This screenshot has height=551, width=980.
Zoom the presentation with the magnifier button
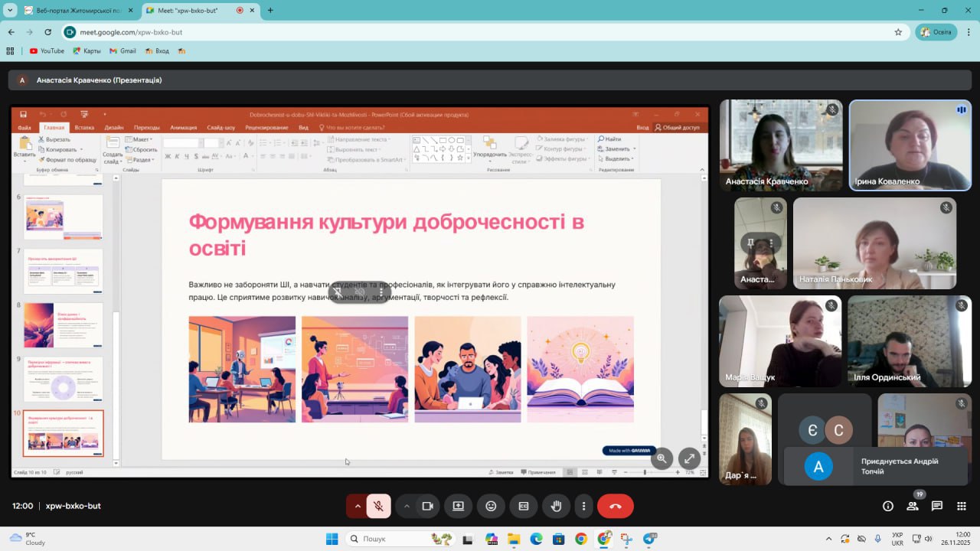tap(661, 458)
